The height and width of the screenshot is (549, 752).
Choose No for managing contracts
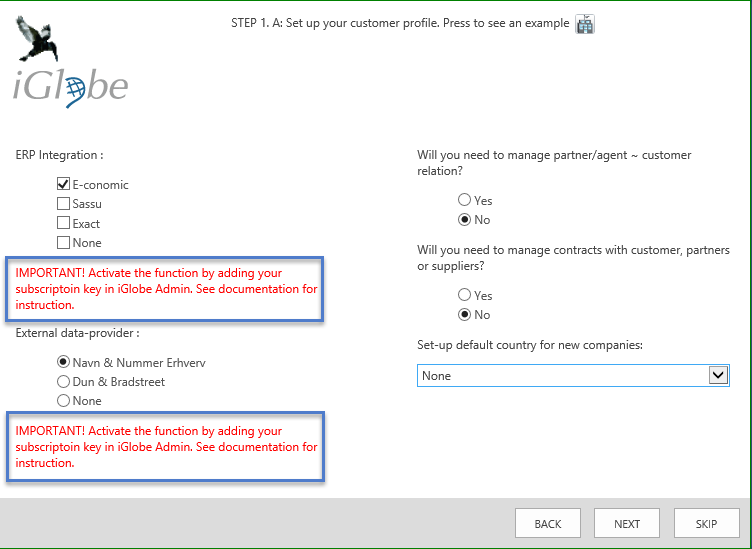click(x=464, y=315)
